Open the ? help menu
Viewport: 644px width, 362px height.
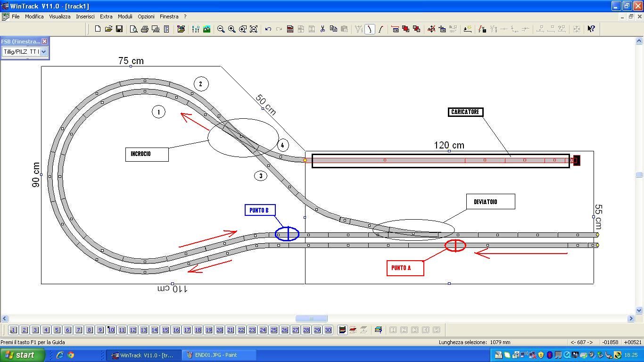pyautogui.click(x=185, y=16)
